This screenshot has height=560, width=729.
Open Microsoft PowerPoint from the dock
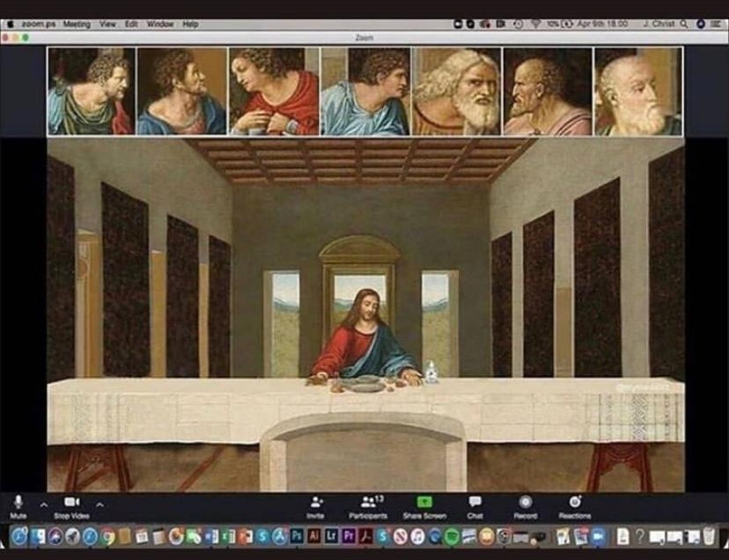tap(245, 537)
